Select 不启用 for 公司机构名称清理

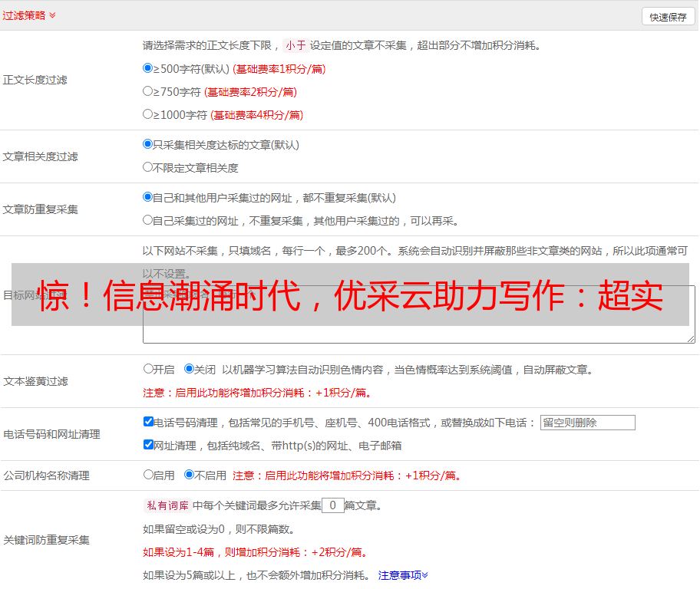pyautogui.click(x=190, y=475)
